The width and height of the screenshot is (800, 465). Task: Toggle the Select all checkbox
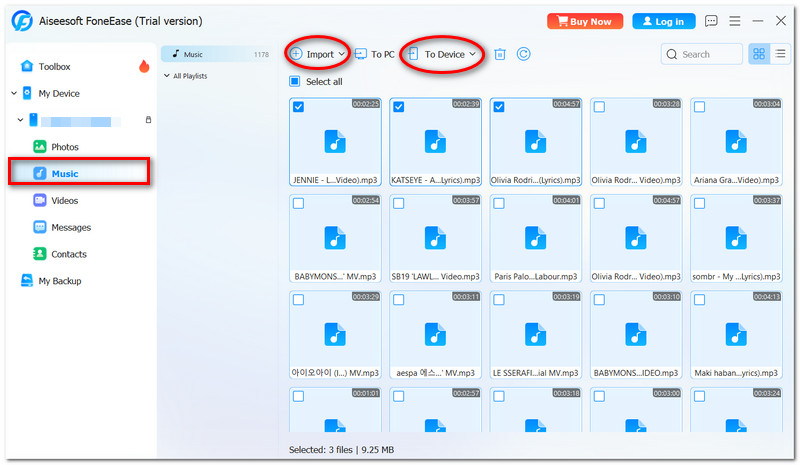[294, 81]
